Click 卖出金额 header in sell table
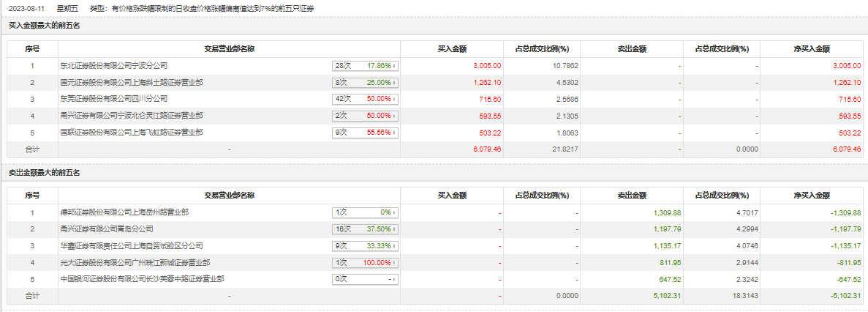Image resolution: width=868 pixels, height=312 pixels. click(x=632, y=196)
